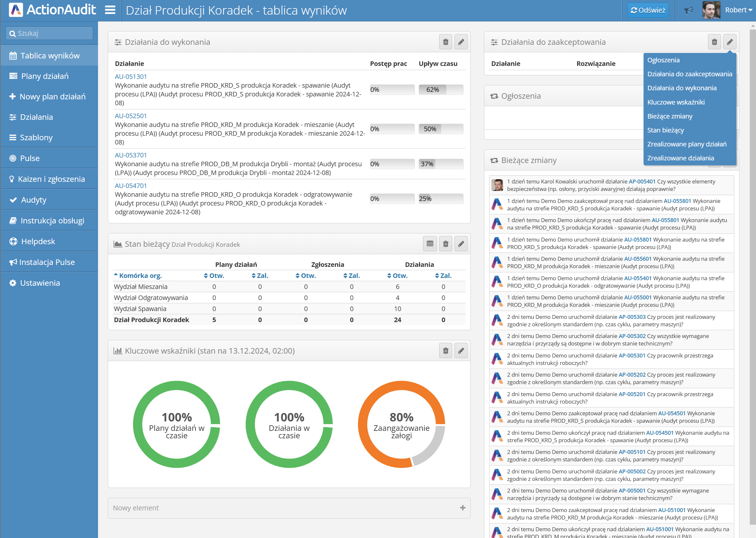Select Kluczowe wskaźniki from dropdown list

(675, 102)
